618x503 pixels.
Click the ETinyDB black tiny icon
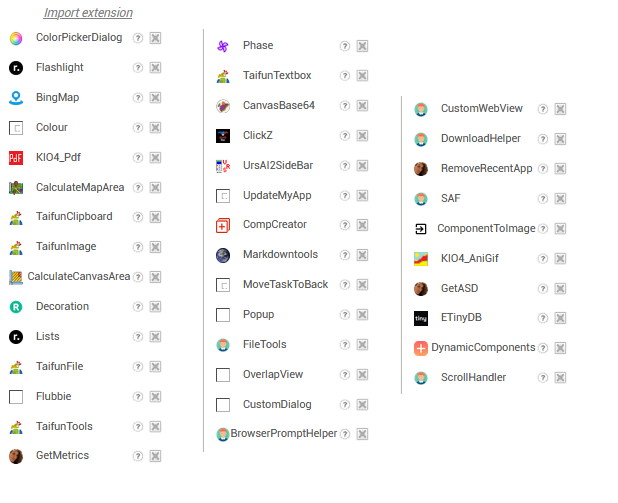click(421, 318)
